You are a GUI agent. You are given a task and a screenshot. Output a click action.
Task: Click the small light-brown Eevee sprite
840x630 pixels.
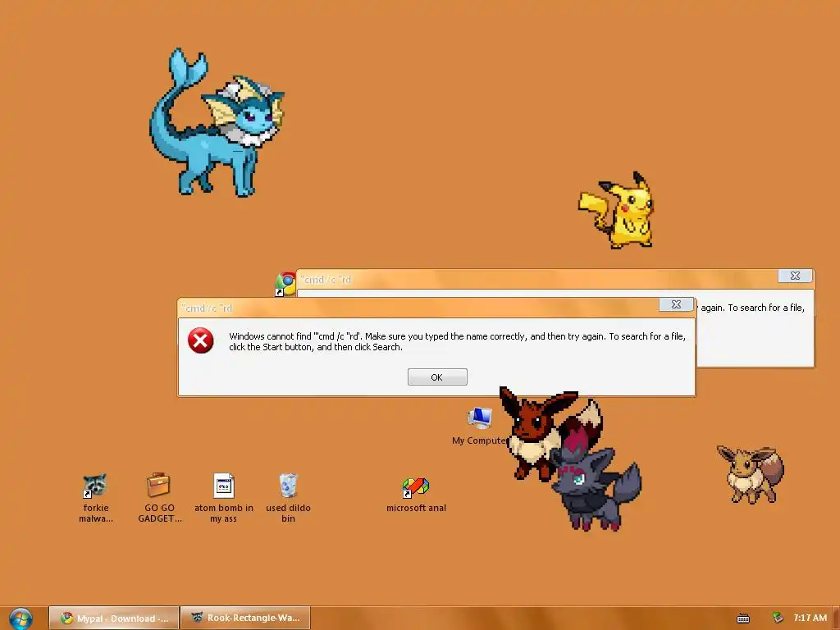coord(750,474)
